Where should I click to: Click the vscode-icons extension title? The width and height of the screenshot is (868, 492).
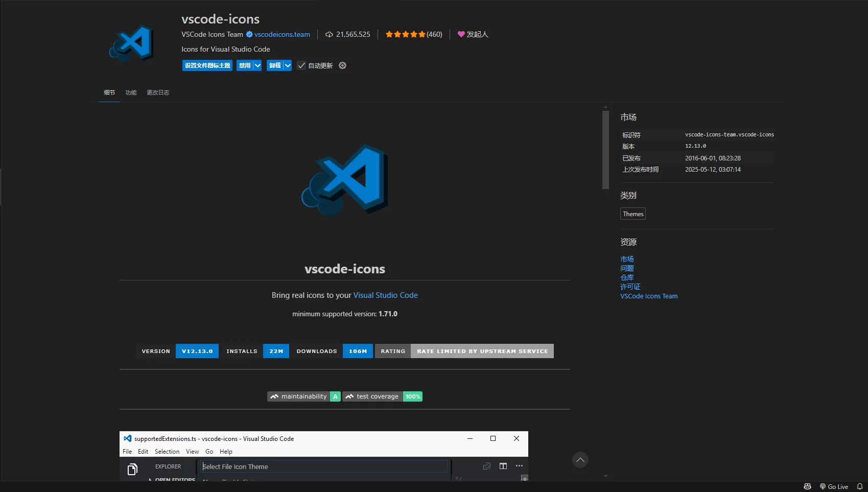click(220, 19)
